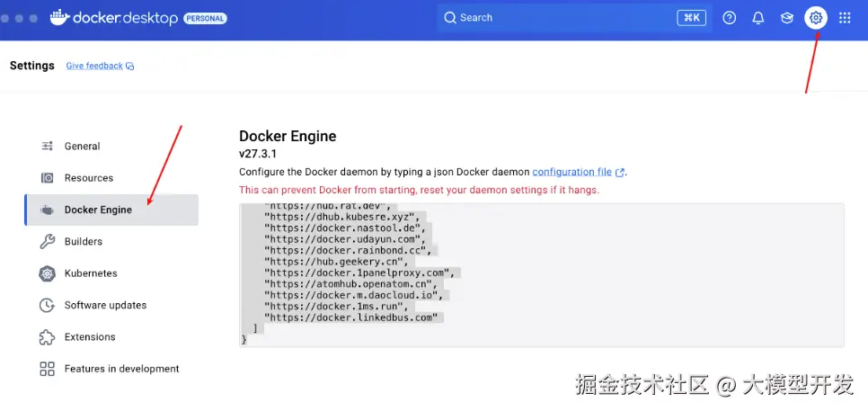Click the red daemon warning text
Image resolution: width=868 pixels, height=411 pixels.
click(x=420, y=190)
